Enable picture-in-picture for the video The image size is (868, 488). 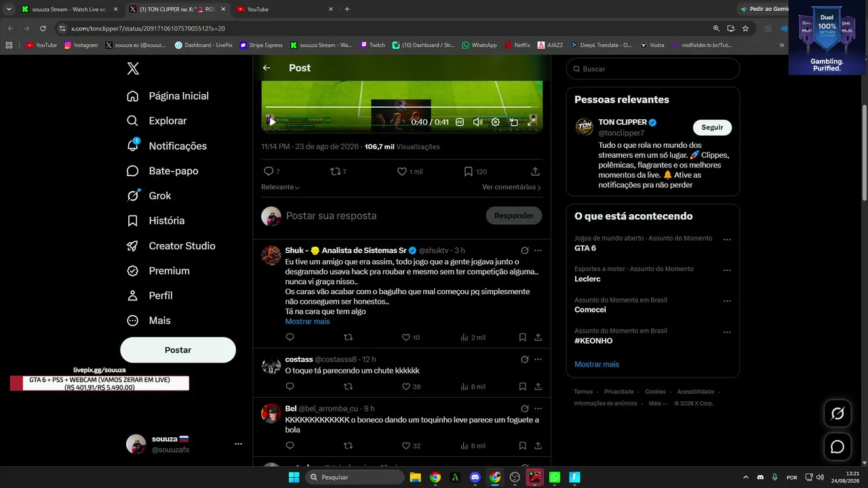pyautogui.click(x=514, y=122)
